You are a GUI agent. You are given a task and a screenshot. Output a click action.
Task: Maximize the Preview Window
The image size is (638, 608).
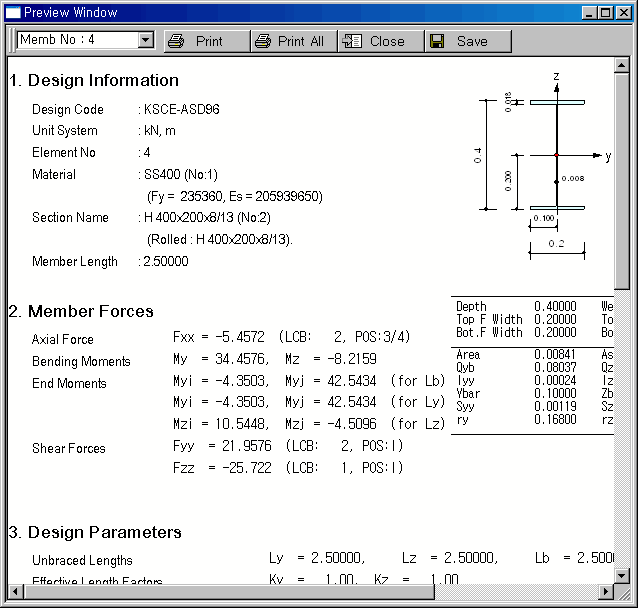pyautogui.click(x=605, y=13)
